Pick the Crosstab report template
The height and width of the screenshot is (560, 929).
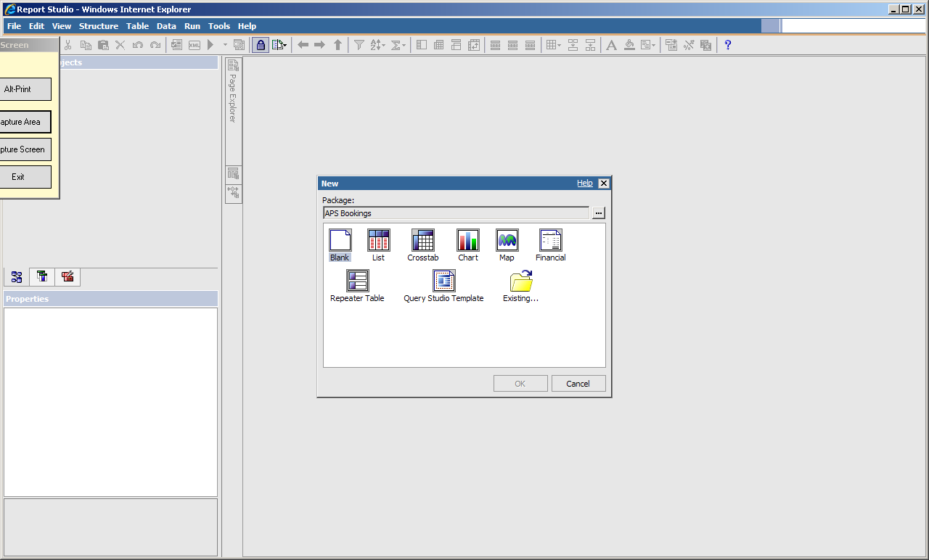tap(422, 241)
